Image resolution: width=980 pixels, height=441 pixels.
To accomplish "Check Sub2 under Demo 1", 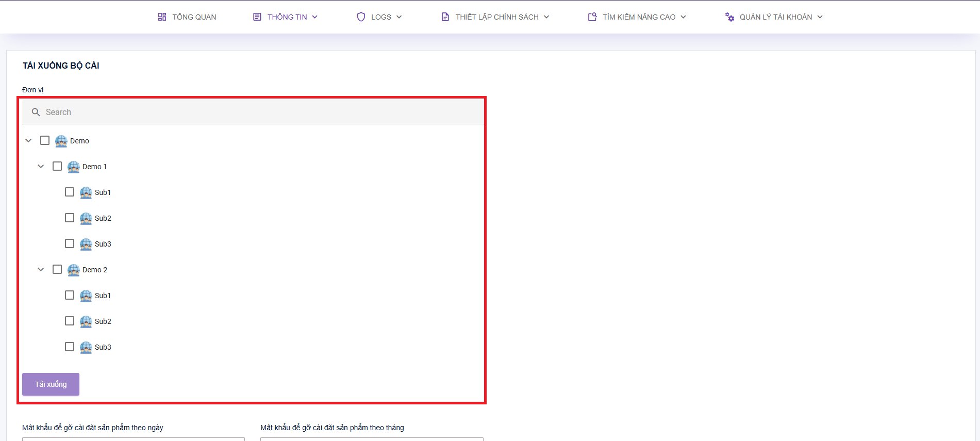I will pyautogui.click(x=70, y=218).
